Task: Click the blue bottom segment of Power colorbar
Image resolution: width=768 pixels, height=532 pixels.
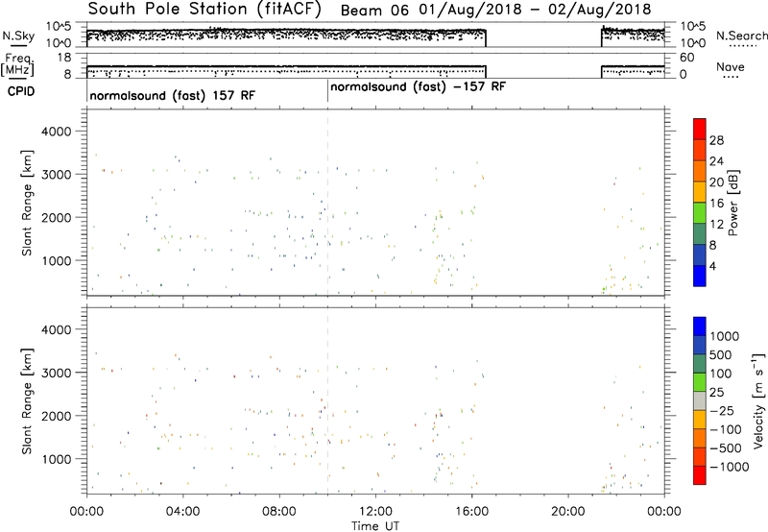Action: point(700,276)
